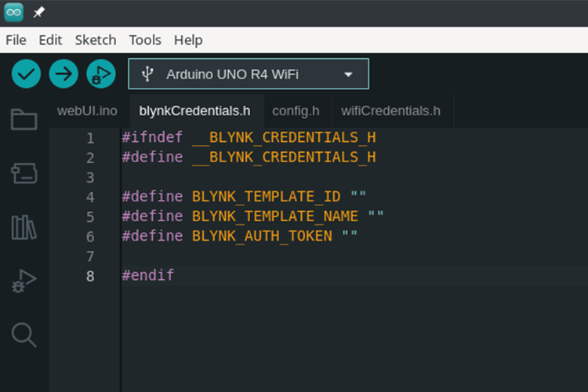Viewport: 588px width, 392px height.
Task: Click line number 4 in gutter
Action: (x=90, y=197)
